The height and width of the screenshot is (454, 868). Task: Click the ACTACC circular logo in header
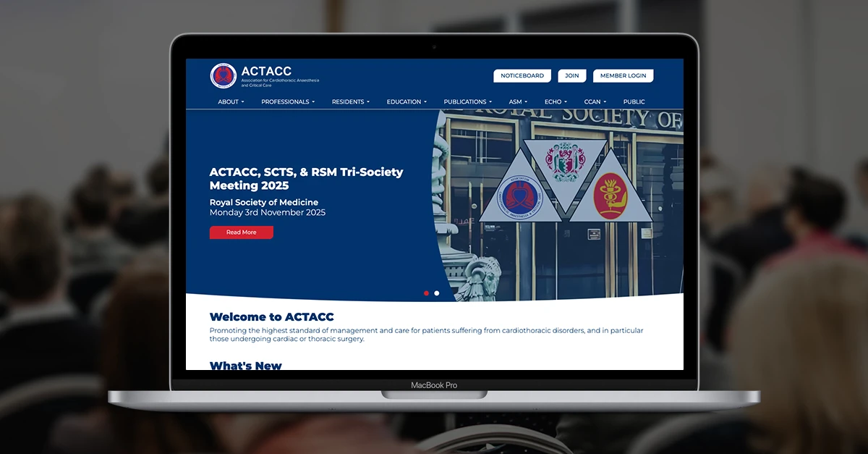[224, 76]
